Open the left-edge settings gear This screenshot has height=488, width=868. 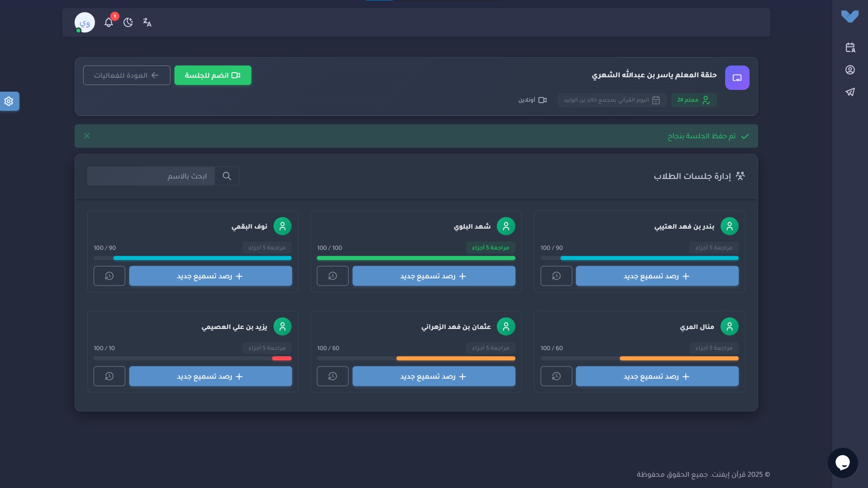(9, 101)
